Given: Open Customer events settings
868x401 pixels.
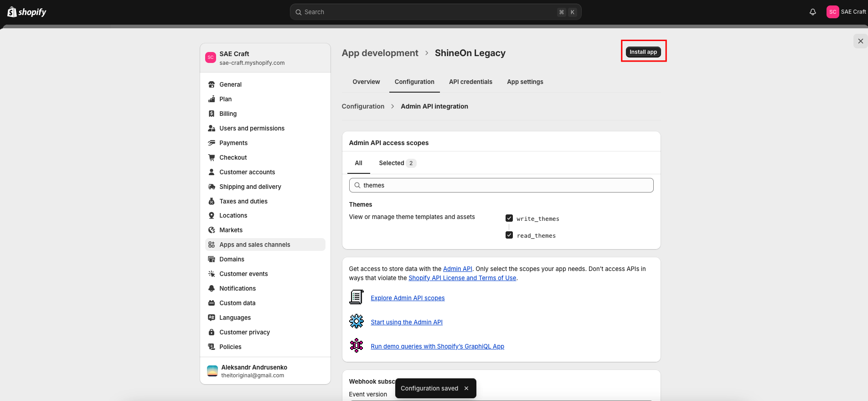Looking at the screenshot, I should coord(265,274).
